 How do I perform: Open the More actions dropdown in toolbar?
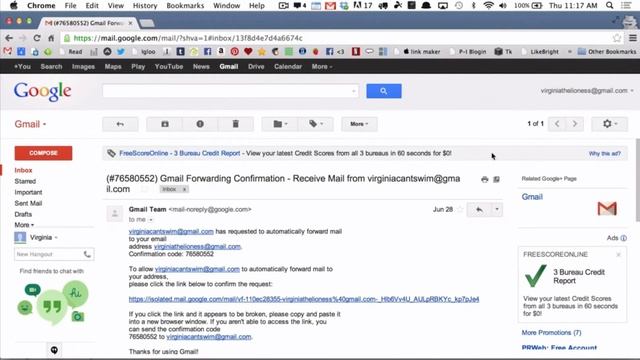359,124
